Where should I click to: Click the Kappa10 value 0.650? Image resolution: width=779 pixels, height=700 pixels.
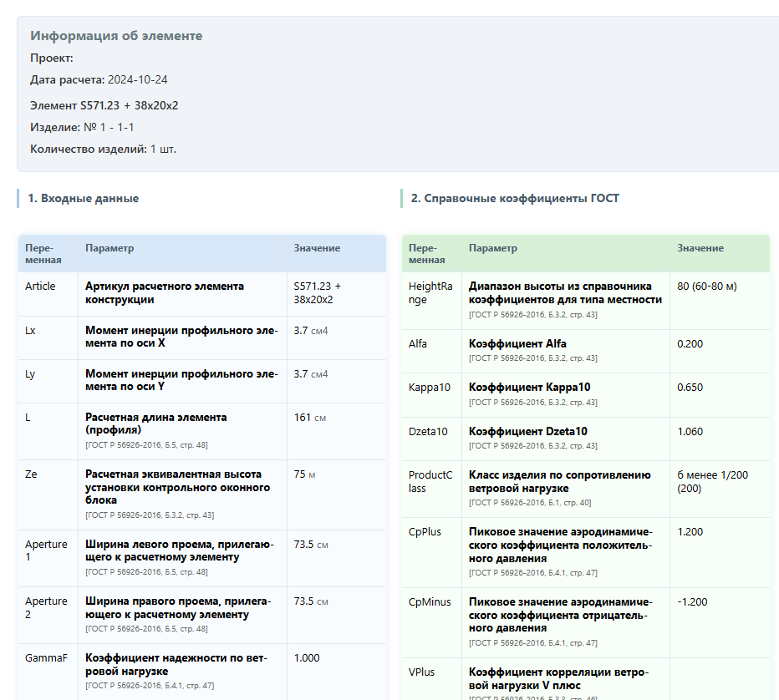(690, 388)
